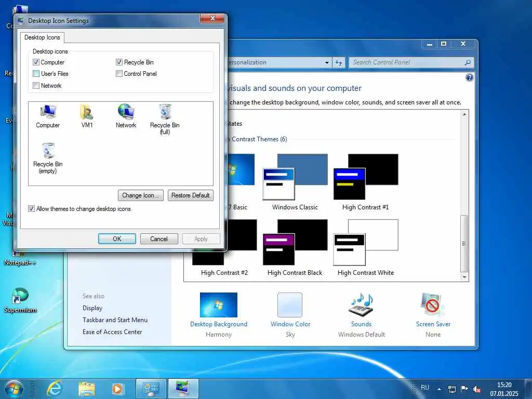The height and width of the screenshot is (399, 532).
Task: Click the Restore Default button
Action: (190, 195)
